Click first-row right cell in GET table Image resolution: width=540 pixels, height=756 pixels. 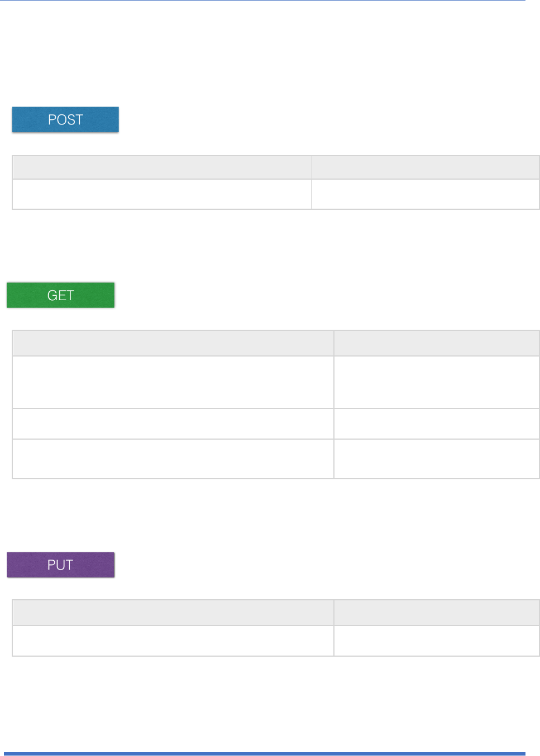pyautogui.click(x=437, y=382)
